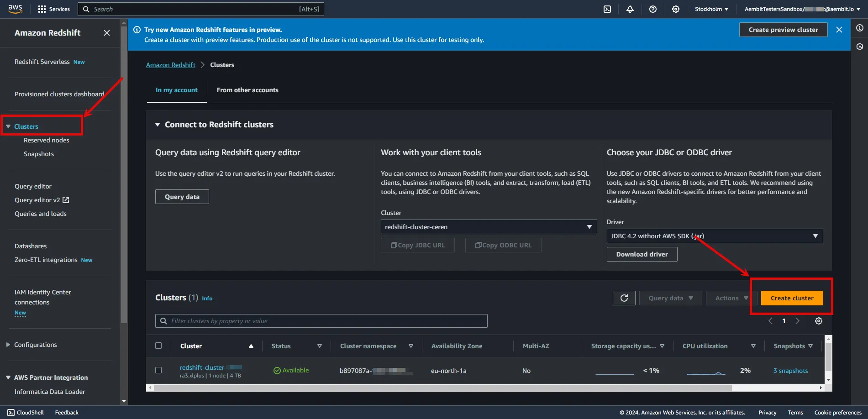This screenshot has height=419, width=868.
Task: Open the console settings gear in header
Action: click(676, 9)
